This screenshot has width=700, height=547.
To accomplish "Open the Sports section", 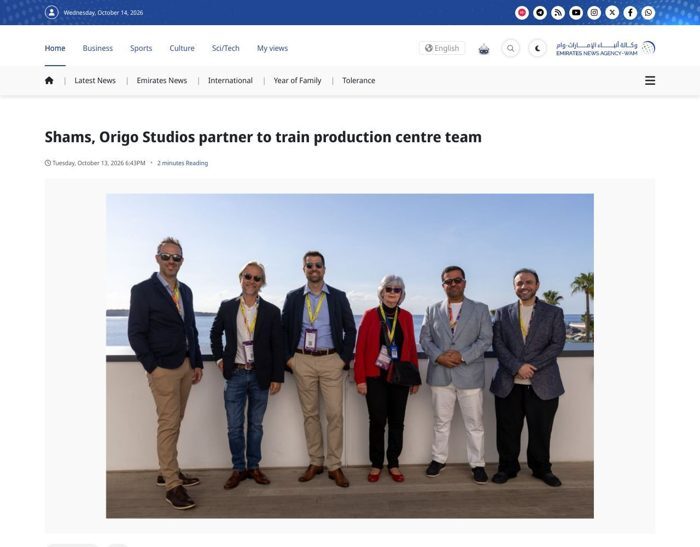I will pyautogui.click(x=141, y=48).
